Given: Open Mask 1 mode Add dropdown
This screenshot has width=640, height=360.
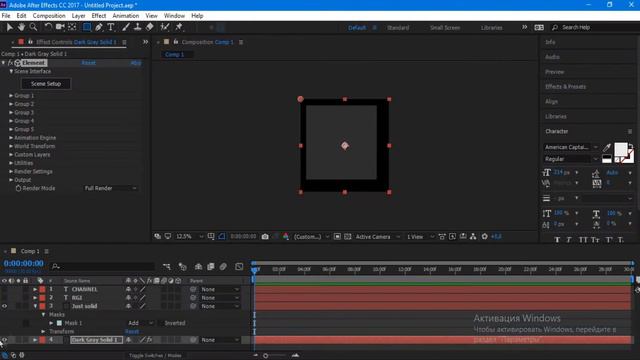Looking at the screenshot, I should coord(141,323).
